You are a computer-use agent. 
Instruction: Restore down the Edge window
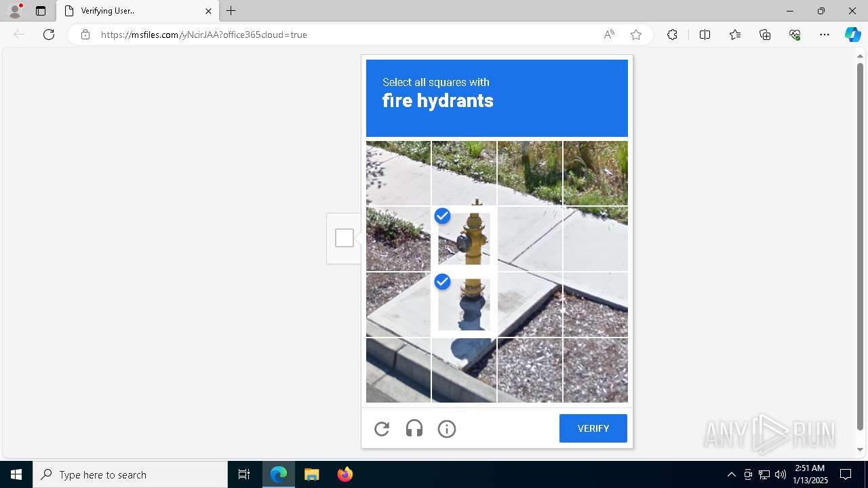[x=821, y=11]
